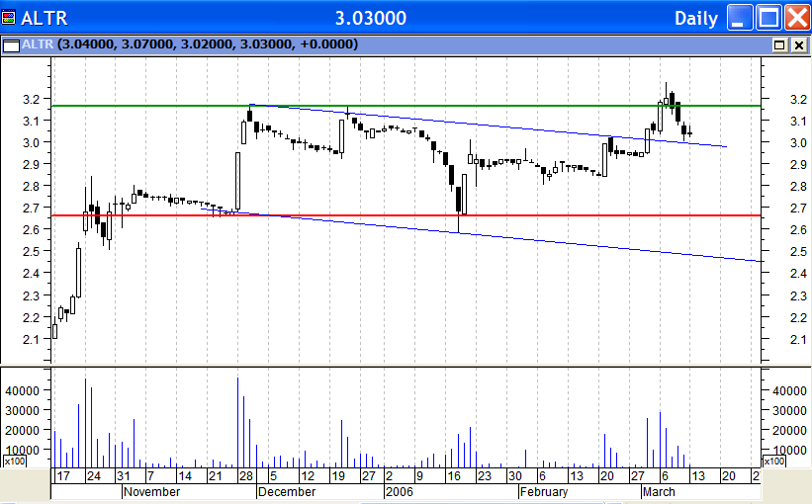Click the 10000 label on right volume axis
Screen dimensions: 812x504
point(789,451)
